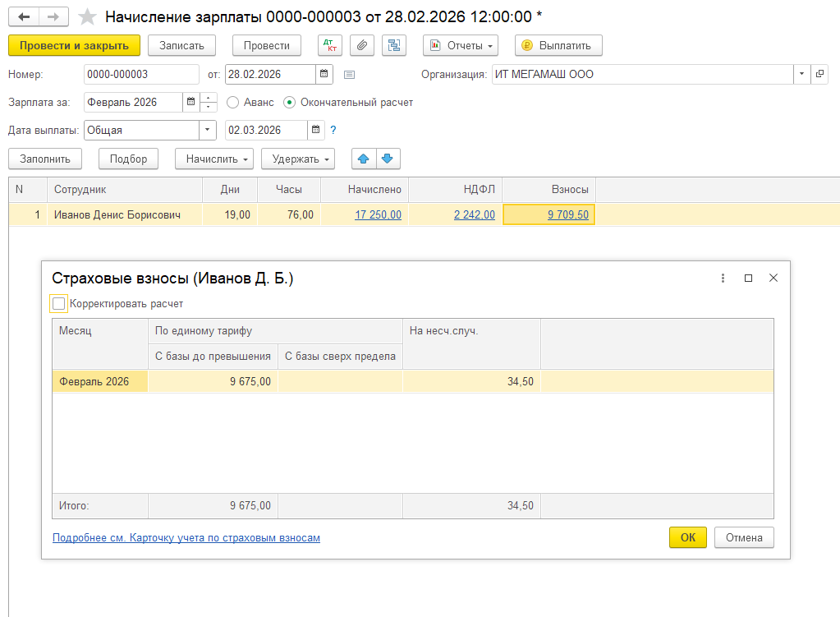840x617 pixels.
Task: Open the Отчеты menu
Action: click(460, 45)
